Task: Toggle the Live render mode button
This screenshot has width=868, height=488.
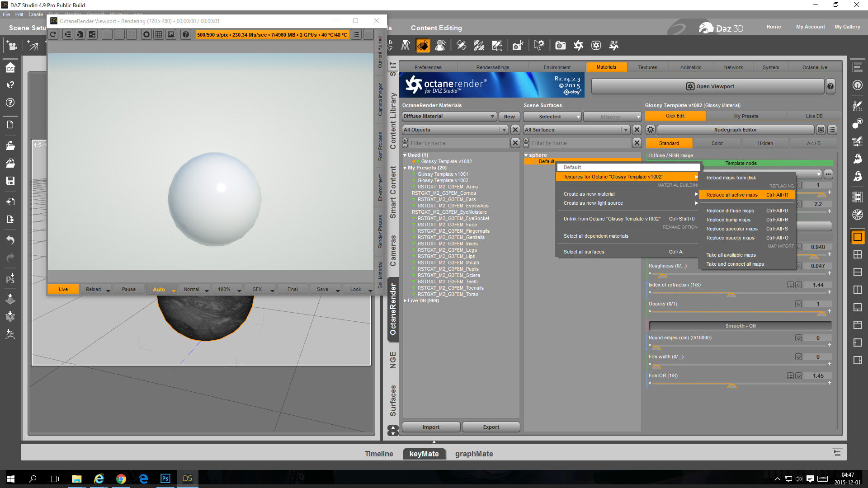Action: point(63,290)
